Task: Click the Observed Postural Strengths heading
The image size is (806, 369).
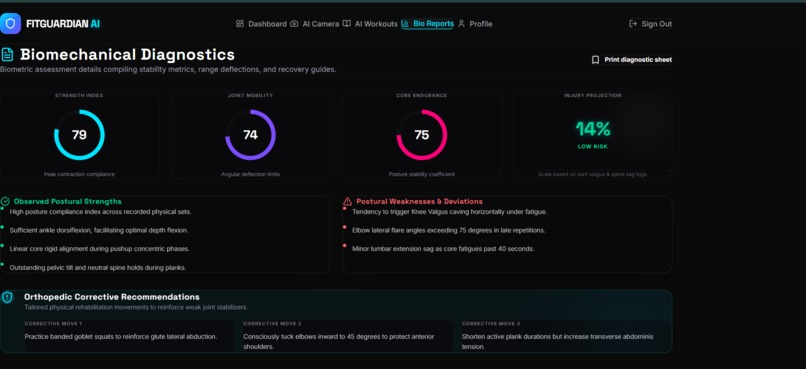Action: click(x=67, y=201)
